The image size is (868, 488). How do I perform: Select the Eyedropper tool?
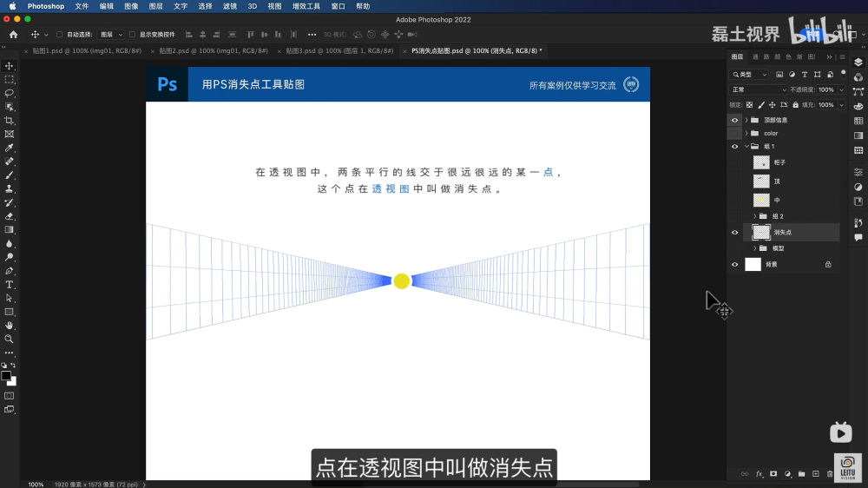point(10,148)
